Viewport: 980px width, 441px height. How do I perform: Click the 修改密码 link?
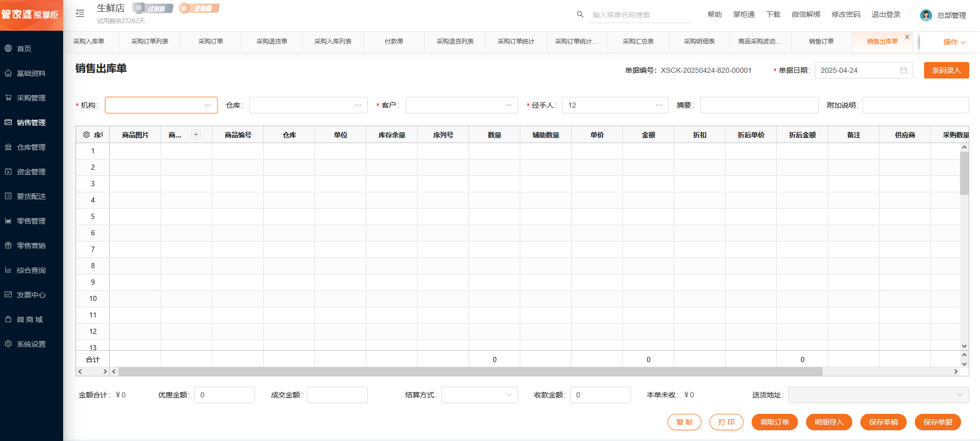tap(846, 14)
